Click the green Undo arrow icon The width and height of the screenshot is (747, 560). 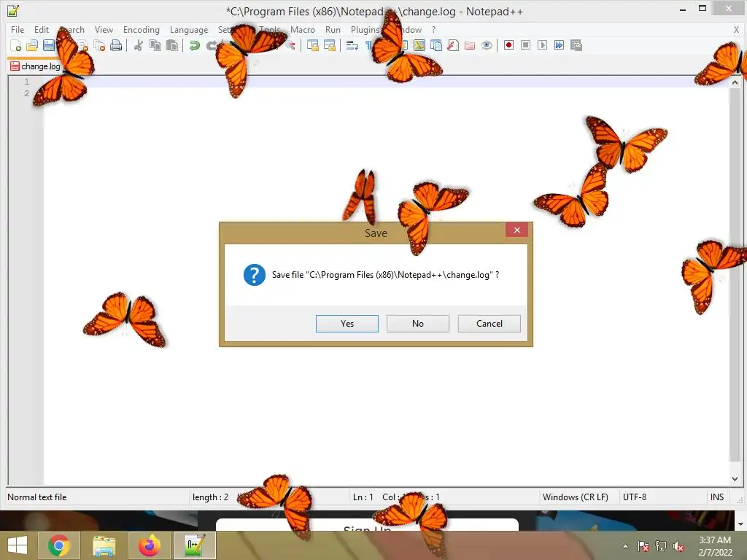point(194,45)
